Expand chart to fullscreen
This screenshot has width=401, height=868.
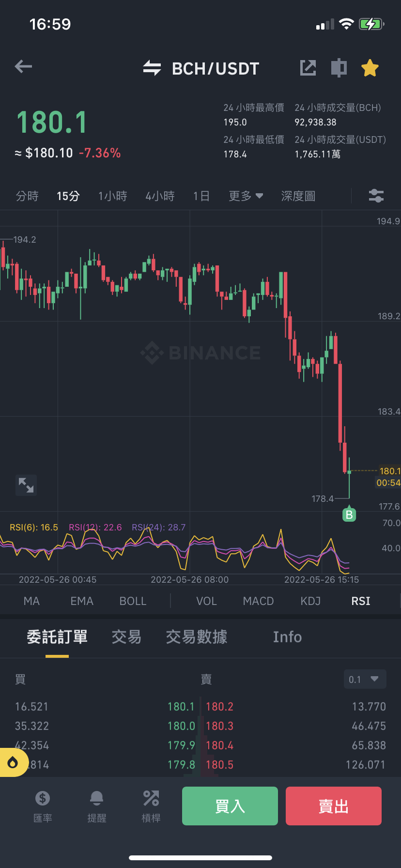pos(26,485)
